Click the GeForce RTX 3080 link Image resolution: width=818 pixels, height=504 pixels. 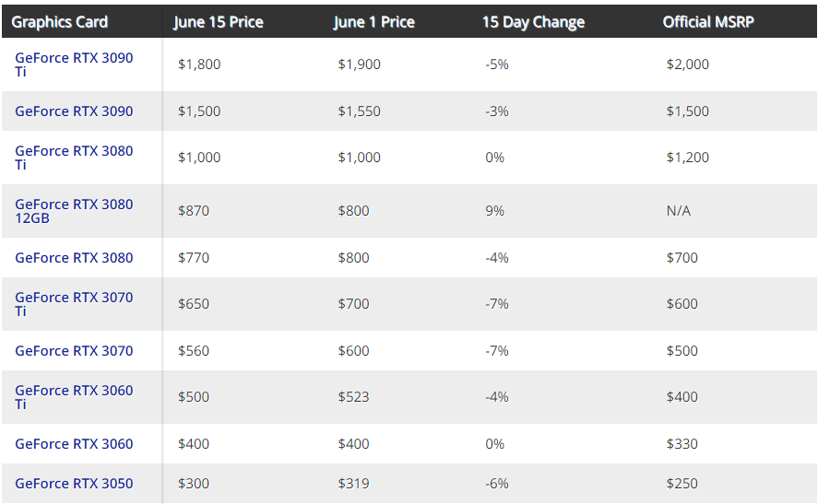(x=74, y=257)
